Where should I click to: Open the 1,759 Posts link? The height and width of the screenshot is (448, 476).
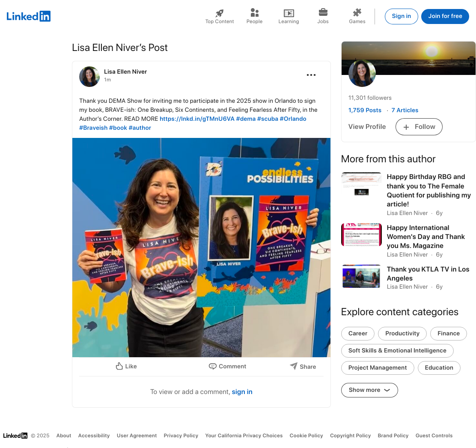[365, 110]
